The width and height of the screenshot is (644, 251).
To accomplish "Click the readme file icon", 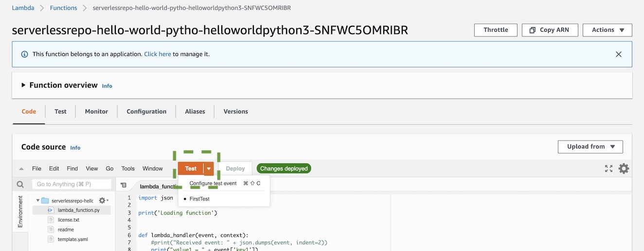I will 51,230.
